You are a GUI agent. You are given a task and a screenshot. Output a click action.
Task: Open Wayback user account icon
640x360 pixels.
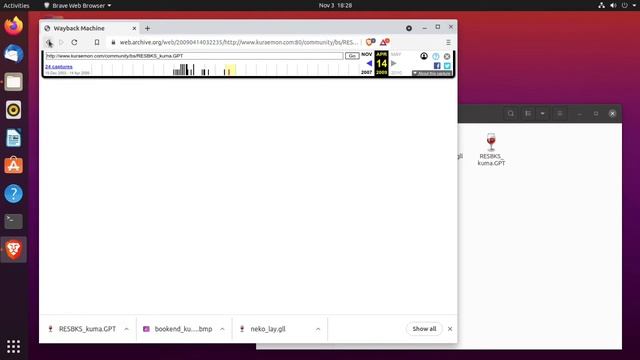424,56
